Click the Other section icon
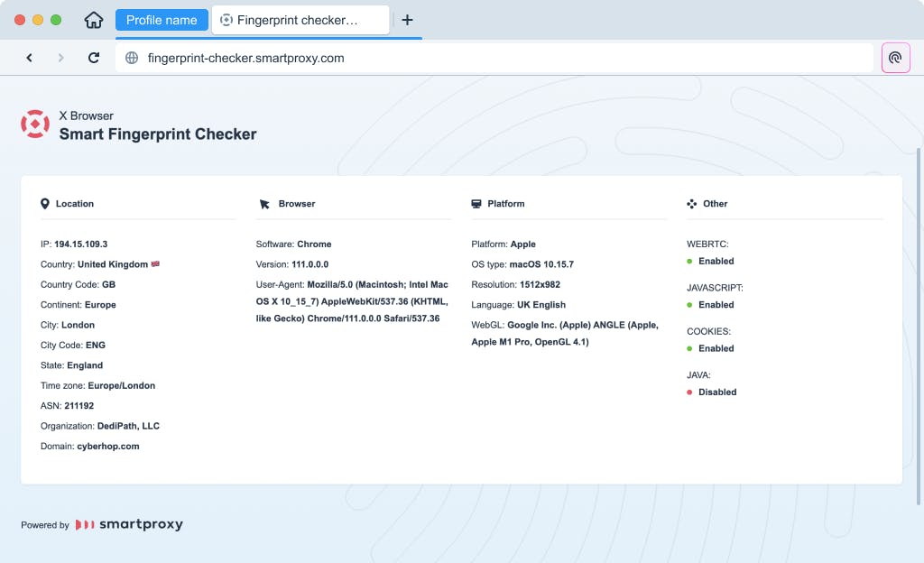 (692, 204)
